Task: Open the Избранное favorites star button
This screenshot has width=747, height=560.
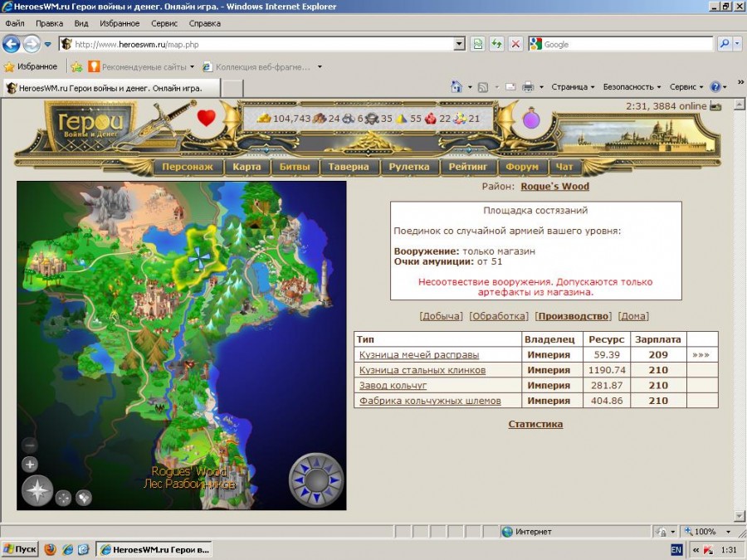Action: [31, 66]
